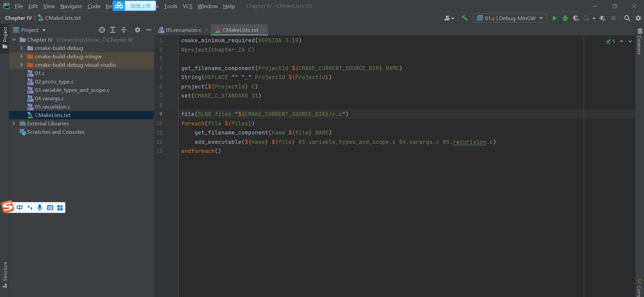This screenshot has height=297, width=644.
Task: Toggle the Structure tool window
Action: point(5,274)
